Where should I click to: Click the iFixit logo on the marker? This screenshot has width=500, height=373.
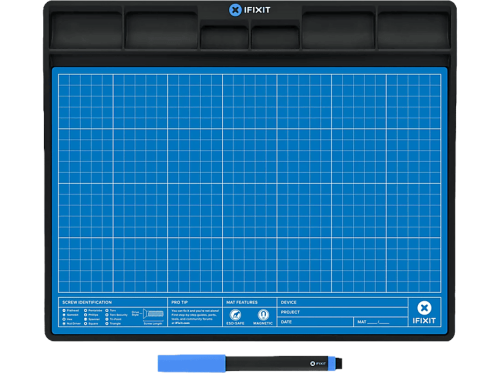coord(318,363)
